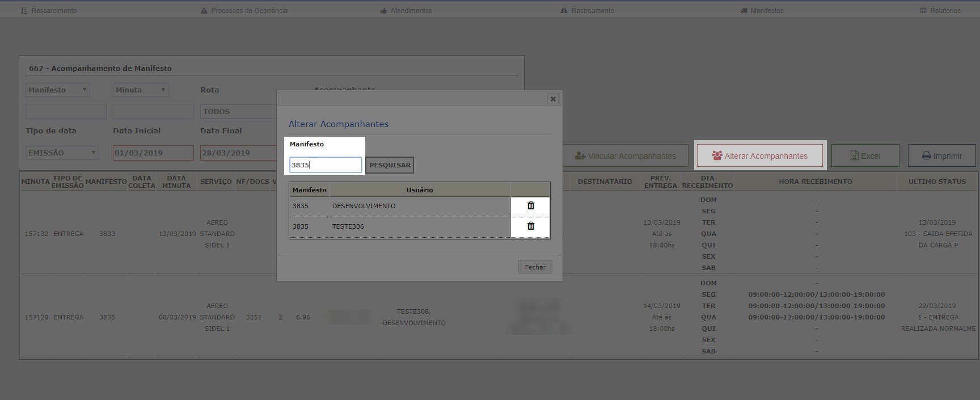
Task: Click the DATA MINUTA column header
Action: (176, 182)
